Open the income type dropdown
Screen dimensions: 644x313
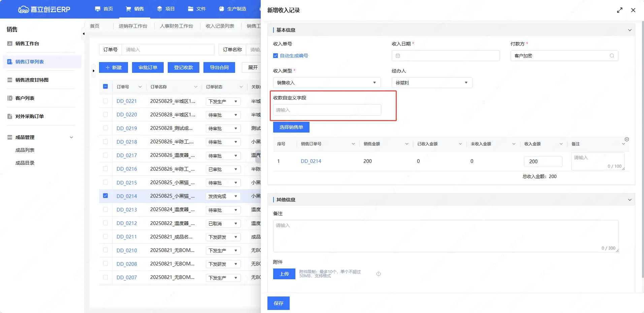coord(327,83)
